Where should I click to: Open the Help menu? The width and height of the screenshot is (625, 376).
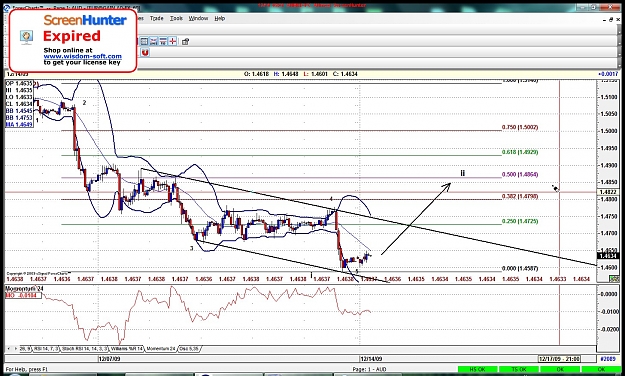[220, 18]
